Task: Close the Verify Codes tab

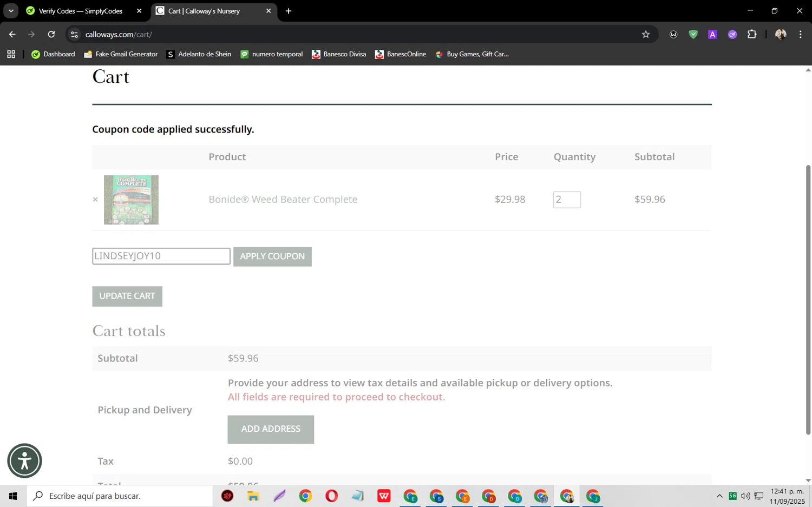Action: coord(139,11)
